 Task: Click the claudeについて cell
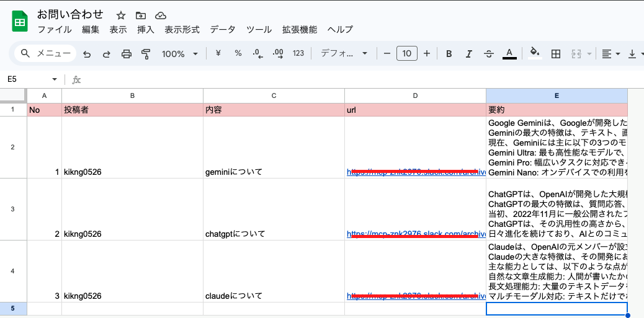pyautogui.click(x=274, y=272)
